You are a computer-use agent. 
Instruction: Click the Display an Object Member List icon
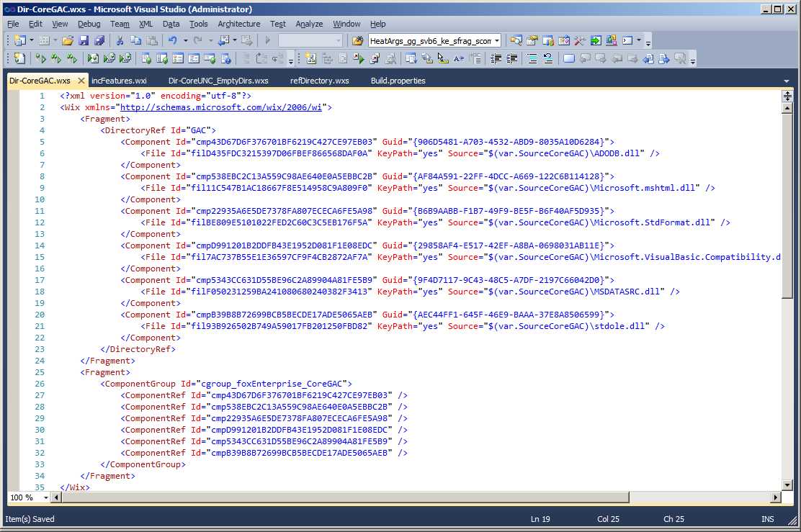click(411, 59)
